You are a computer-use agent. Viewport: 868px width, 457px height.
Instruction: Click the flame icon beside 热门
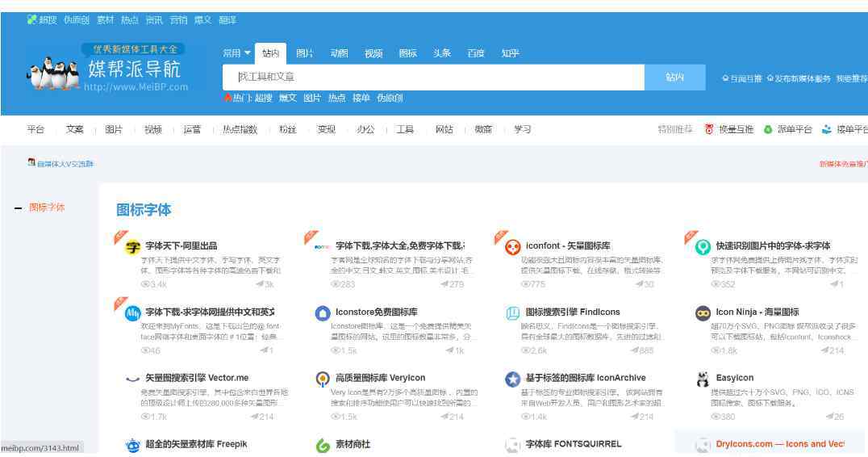tap(227, 98)
